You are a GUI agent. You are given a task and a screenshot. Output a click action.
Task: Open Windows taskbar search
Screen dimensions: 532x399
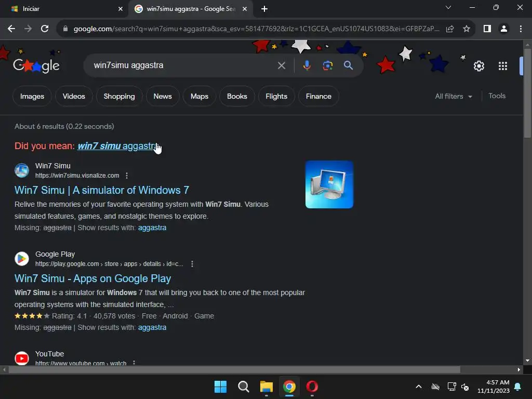tap(243, 387)
